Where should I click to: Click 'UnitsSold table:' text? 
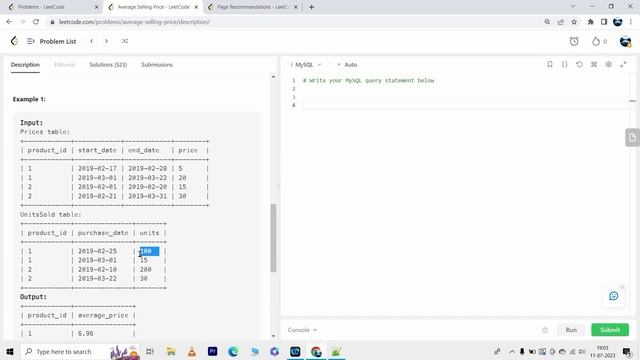click(x=51, y=214)
